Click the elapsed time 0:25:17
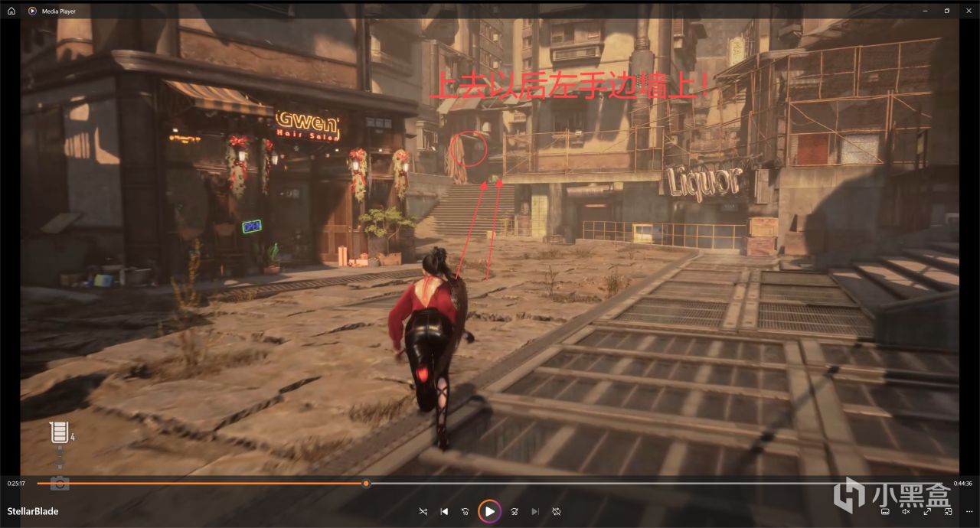This screenshot has height=528, width=980. [16, 484]
